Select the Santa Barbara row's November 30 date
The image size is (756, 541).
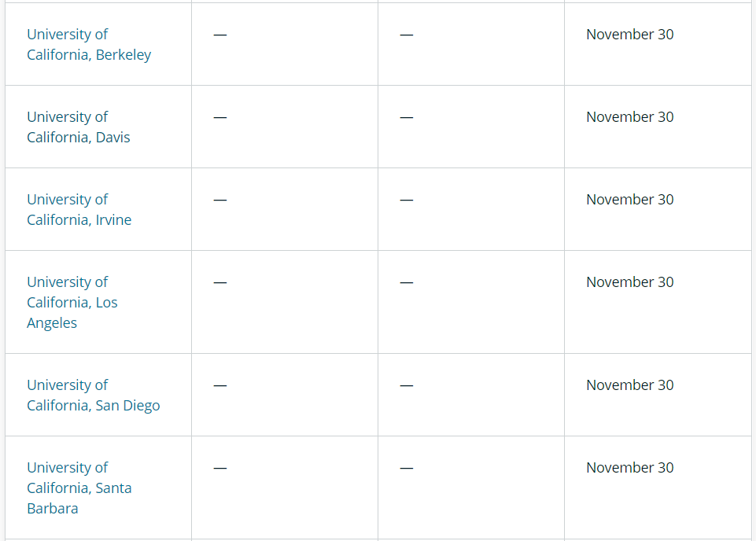(x=629, y=468)
